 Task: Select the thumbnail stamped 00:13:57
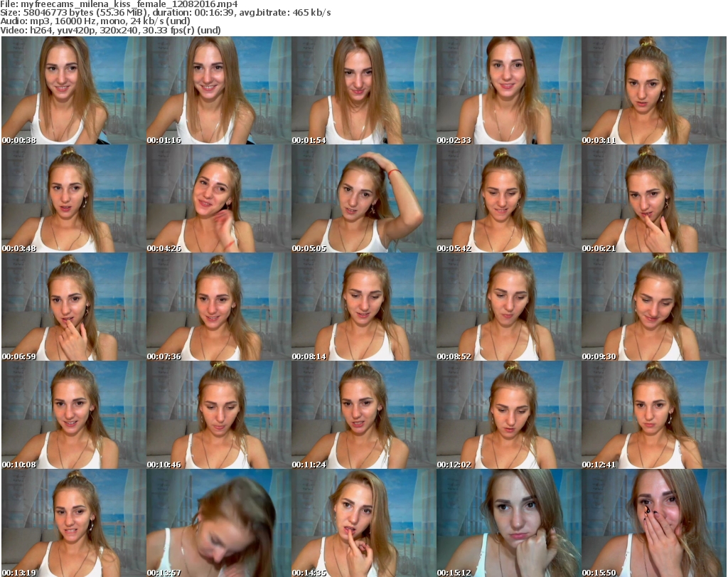pos(219,523)
